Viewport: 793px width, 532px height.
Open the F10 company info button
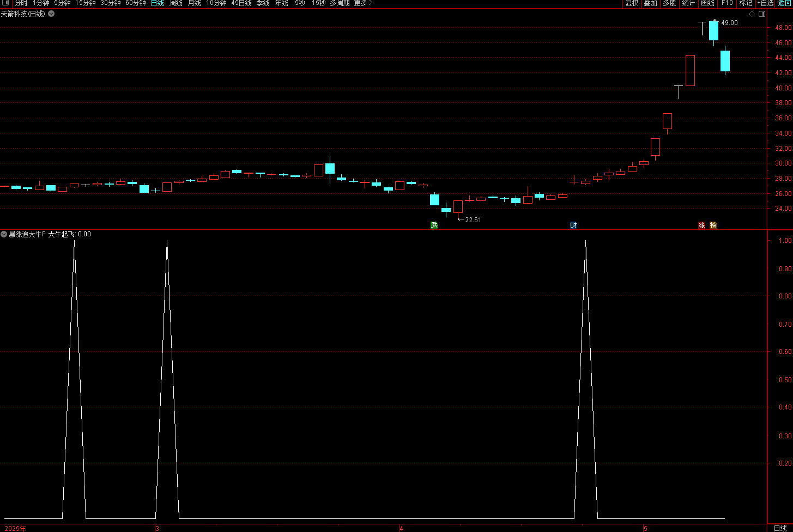pyautogui.click(x=727, y=3)
